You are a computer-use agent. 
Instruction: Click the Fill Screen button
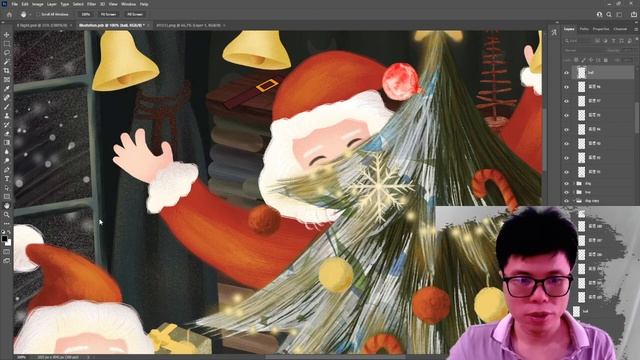(135, 14)
